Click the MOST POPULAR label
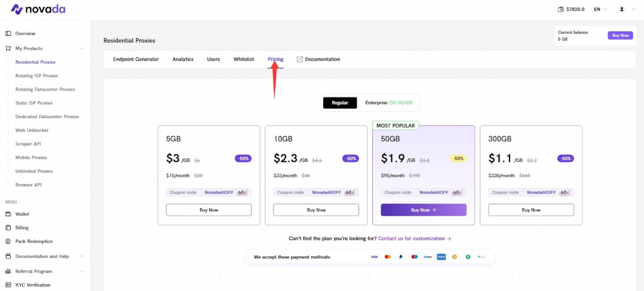The image size is (644, 291). click(396, 126)
